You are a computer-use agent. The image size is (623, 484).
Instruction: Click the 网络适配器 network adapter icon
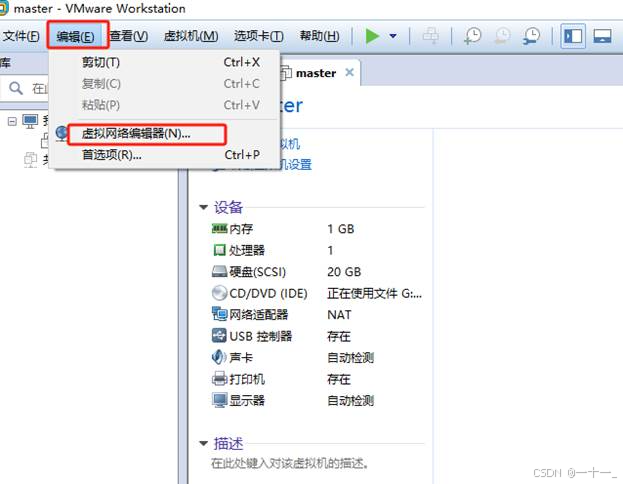pyautogui.click(x=219, y=314)
